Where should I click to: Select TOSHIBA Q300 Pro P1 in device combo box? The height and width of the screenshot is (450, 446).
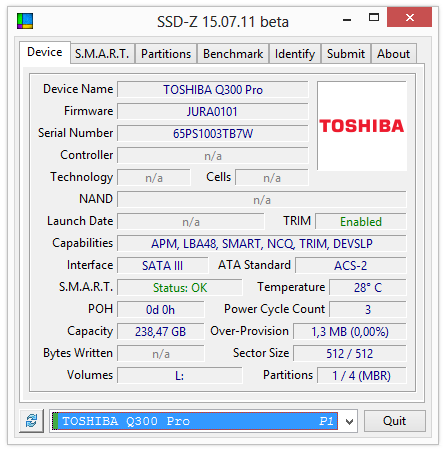tap(195, 421)
